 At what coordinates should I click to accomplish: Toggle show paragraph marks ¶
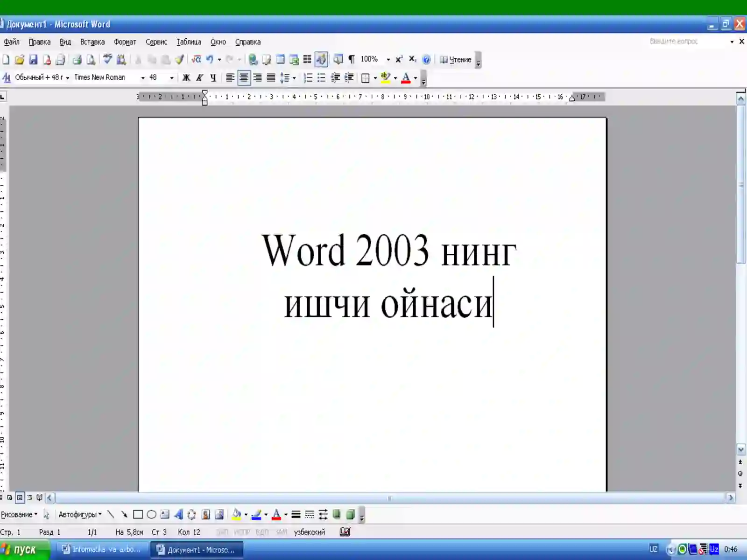[352, 60]
